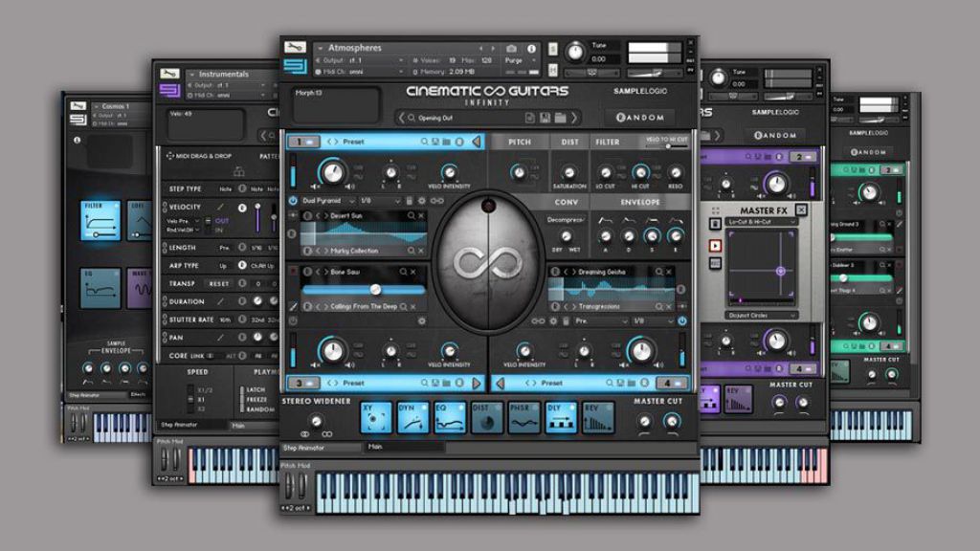Screen dimensions: 980x551
Task: Select the ENVELOPE tab
Action: coord(640,203)
